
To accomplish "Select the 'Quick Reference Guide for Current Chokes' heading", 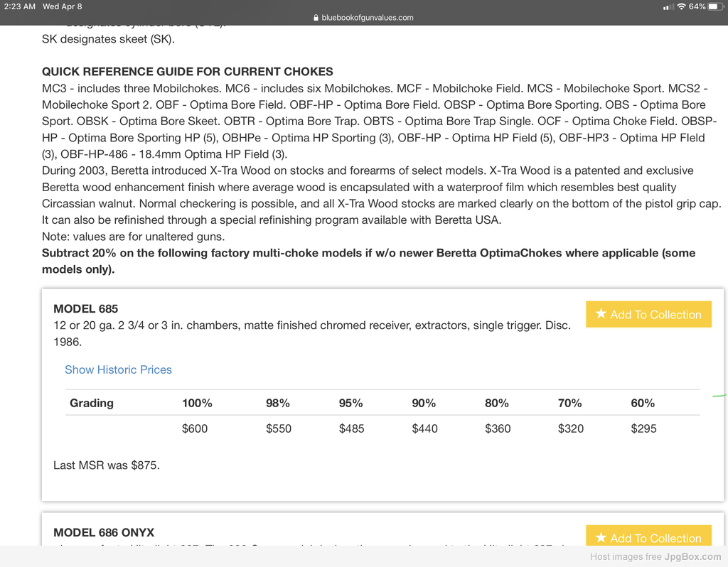I will click(188, 72).
